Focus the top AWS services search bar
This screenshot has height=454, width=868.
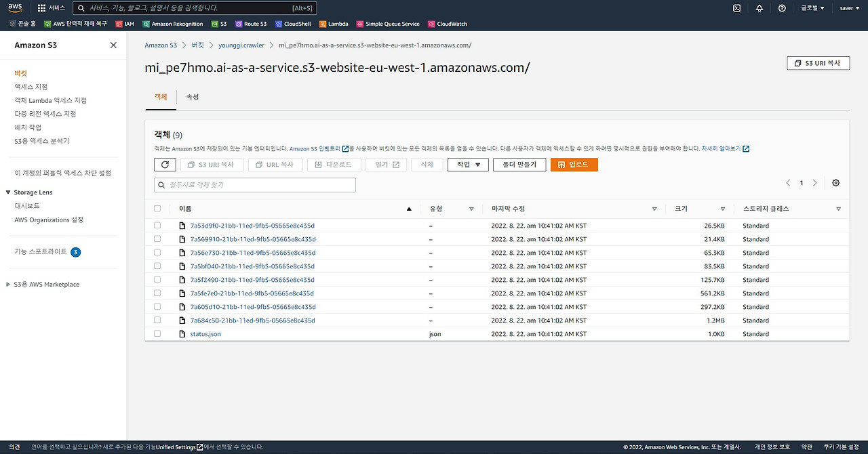pos(196,8)
